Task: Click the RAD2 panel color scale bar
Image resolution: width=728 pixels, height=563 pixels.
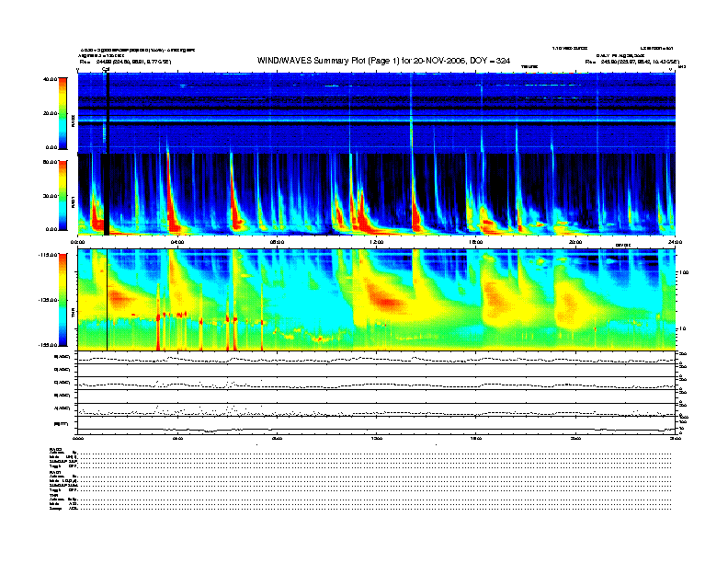Action: [x=63, y=113]
